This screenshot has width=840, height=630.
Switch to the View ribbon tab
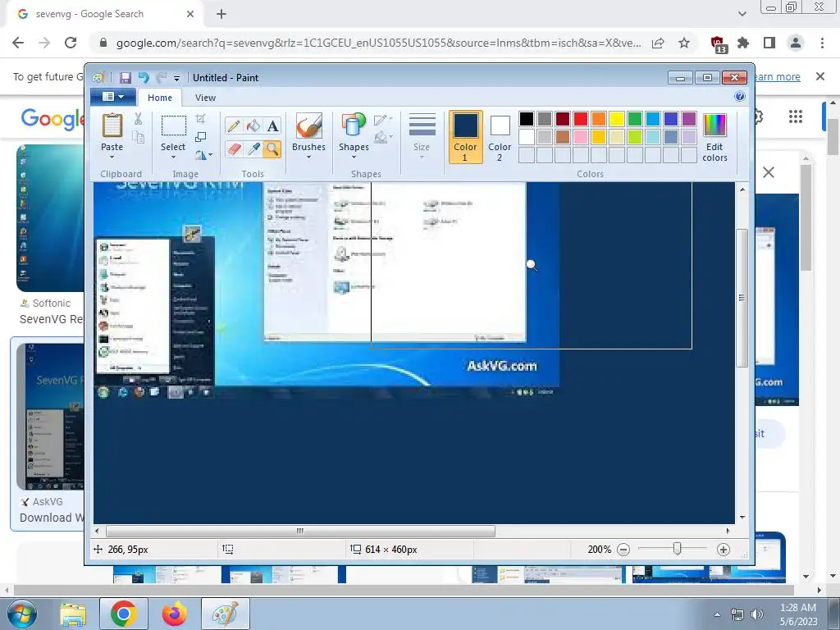pos(205,98)
